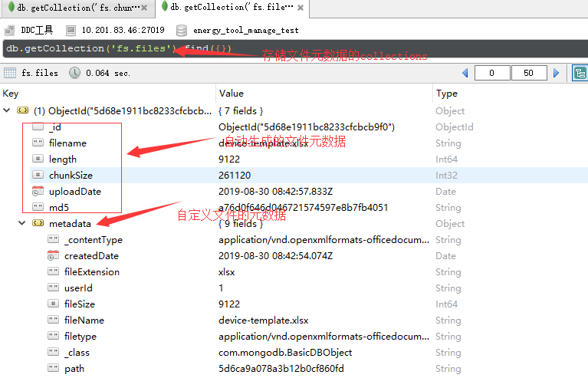Image resolution: width=588 pixels, height=378 pixels.
Task: Click the Value column header
Action: [232, 94]
